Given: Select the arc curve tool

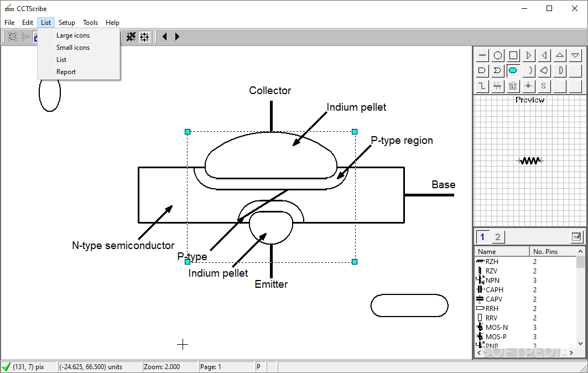Looking at the screenshot, I should 528,70.
